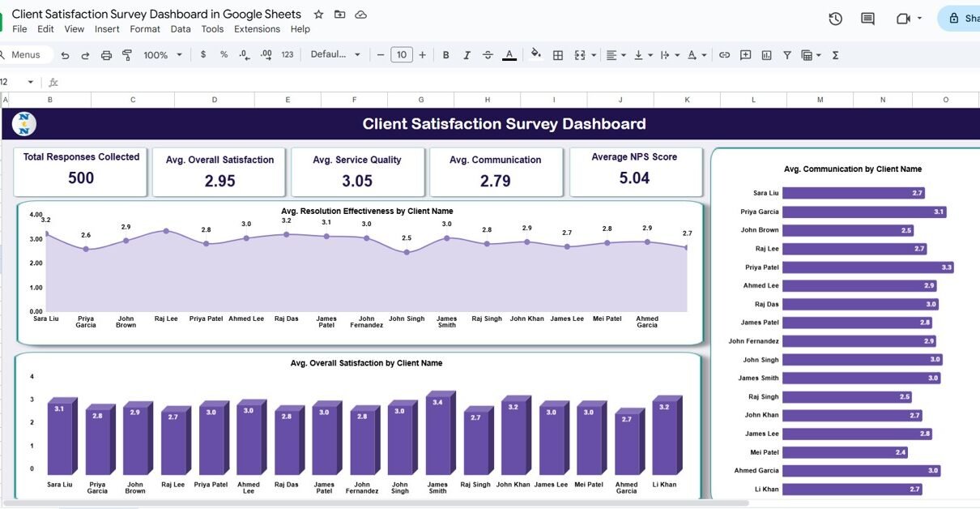This screenshot has height=509, width=980.
Task: Click the font size input field
Action: [x=401, y=55]
